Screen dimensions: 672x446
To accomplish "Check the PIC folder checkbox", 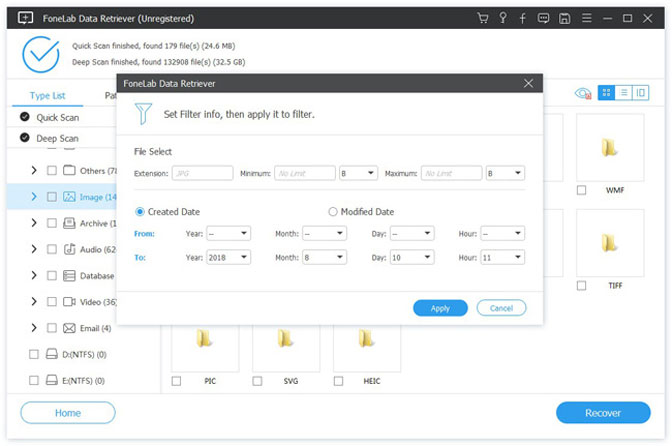I will (176, 381).
